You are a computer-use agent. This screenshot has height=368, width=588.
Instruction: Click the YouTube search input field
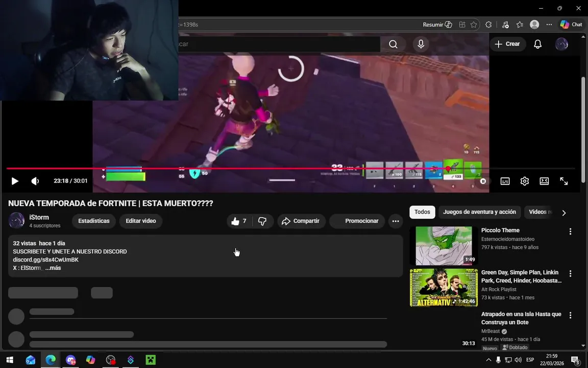[279, 44]
